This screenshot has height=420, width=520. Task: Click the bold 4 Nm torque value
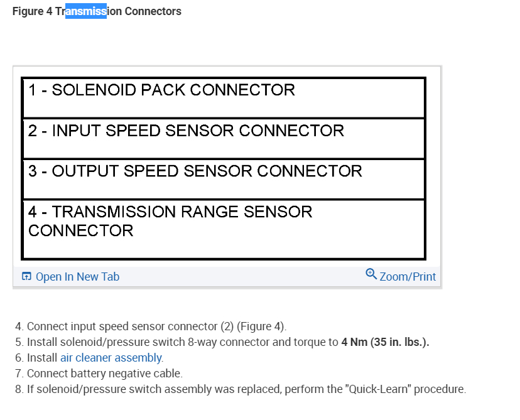pyautogui.click(x=385, y=342)
